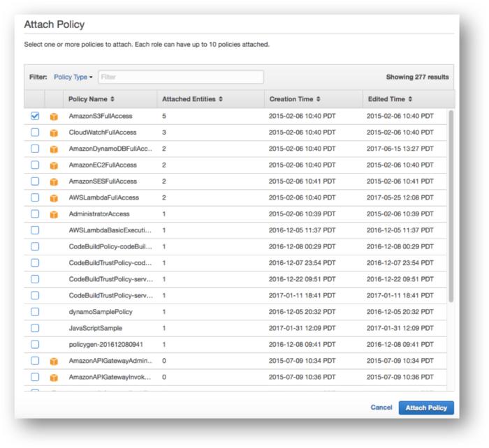Sort by the Edited Time column
Viewport: 489px width, 448px height.
pos(390,99)
